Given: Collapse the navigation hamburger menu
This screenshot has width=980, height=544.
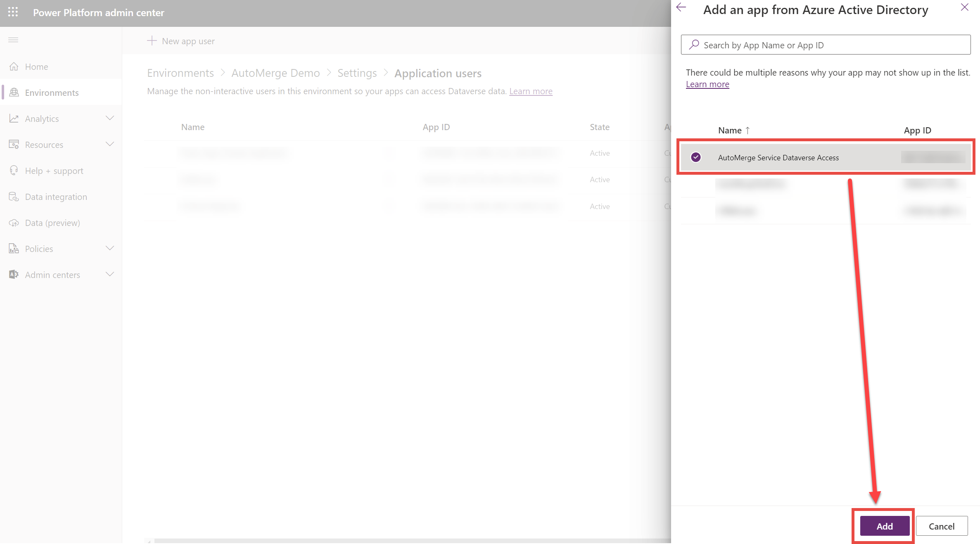Looking at the screenshot, I should tap(13, 40).
